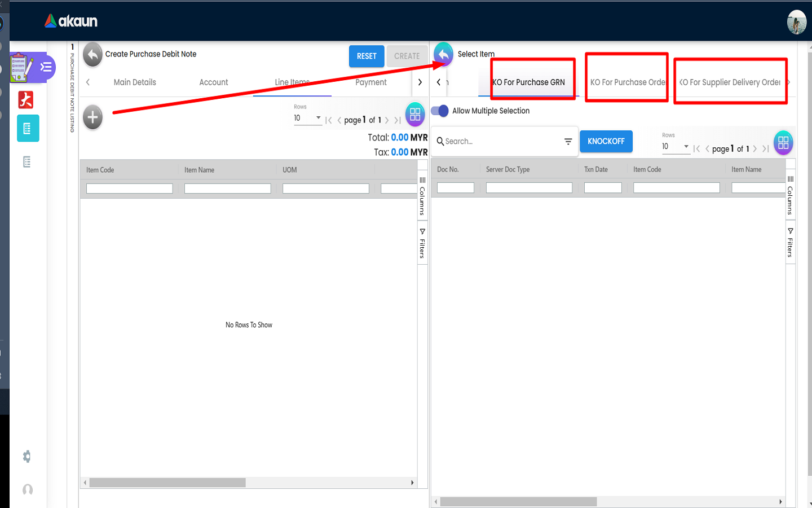This screenshot has height=508, width=812.
Task: Open the Rows dropdown in the Select Item panel
Action: 676,146
